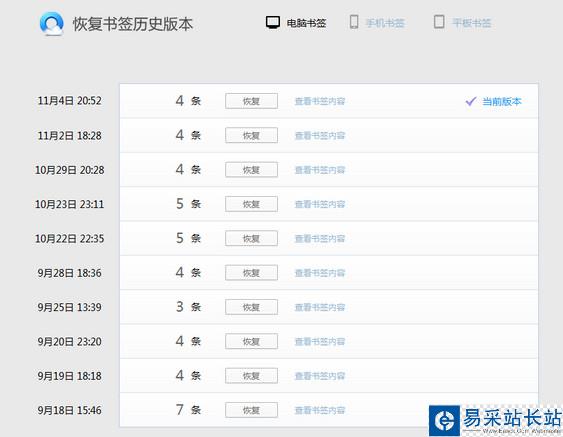Select the 9月25日 13:39 timestamp
Image resolution: width=563 pixels, height=437 pixels.
(x=70, y=307)
